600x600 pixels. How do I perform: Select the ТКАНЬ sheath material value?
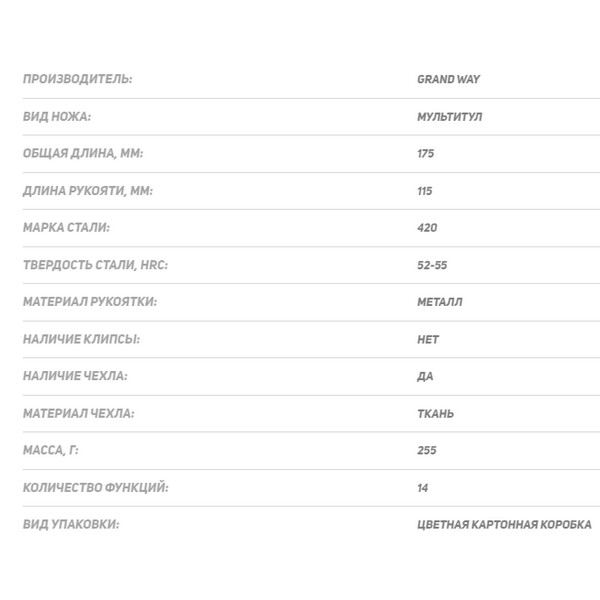(x=435, y=414)
